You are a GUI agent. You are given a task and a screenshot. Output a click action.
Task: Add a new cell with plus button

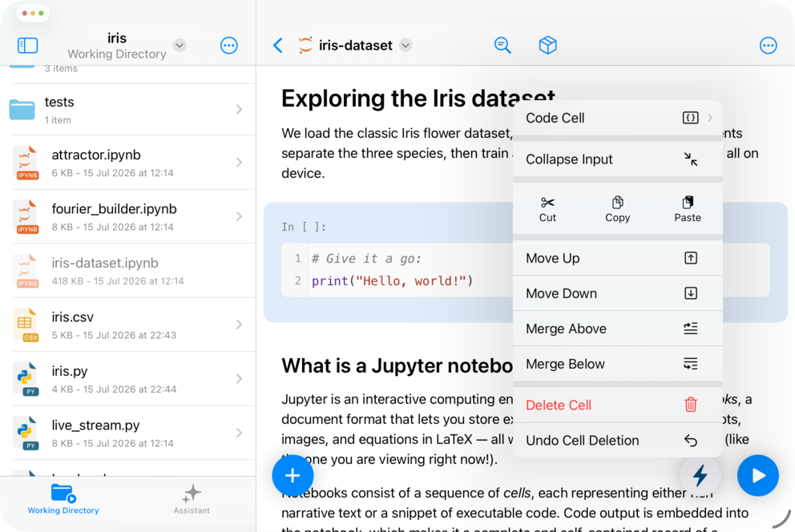[x=293, y=475]
